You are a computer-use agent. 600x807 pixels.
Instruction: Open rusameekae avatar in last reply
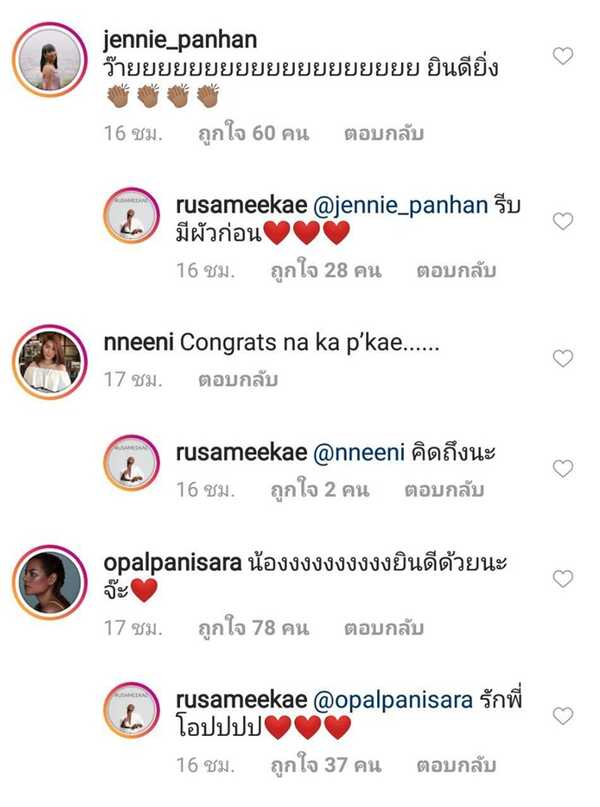click(133, 709)
